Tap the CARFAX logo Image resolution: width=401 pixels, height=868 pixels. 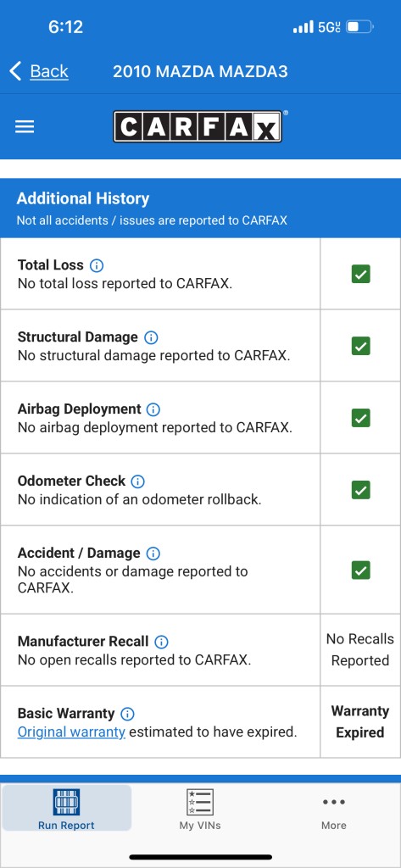[200, 127]
